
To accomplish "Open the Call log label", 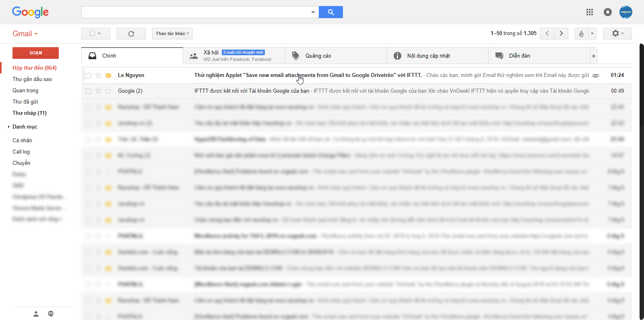I will [x=21, y=152].
